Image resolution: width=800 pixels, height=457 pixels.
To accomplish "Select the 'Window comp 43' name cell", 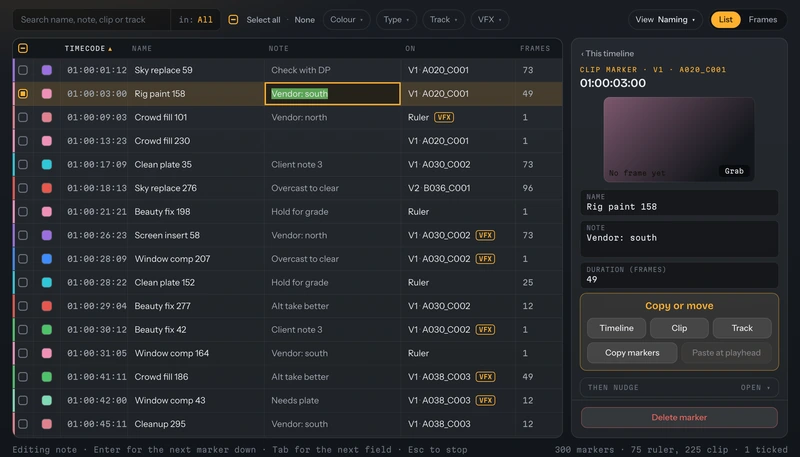I will click(170, 400).
